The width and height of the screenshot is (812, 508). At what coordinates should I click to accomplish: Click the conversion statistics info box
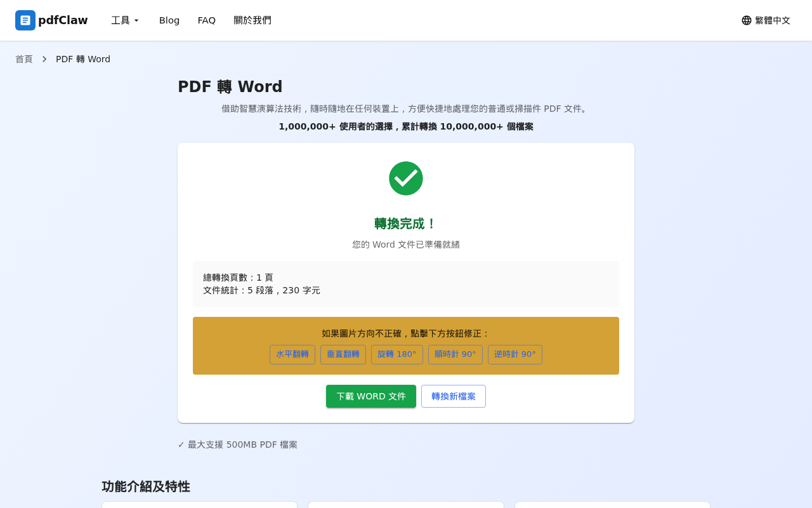coord(406,284)
